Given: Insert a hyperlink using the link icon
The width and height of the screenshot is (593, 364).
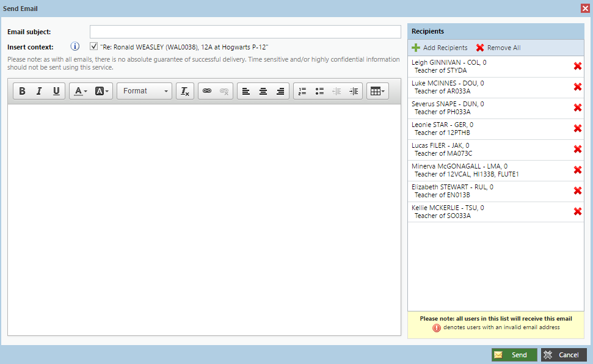Looking at the screenshot, I should pos(207,91).
